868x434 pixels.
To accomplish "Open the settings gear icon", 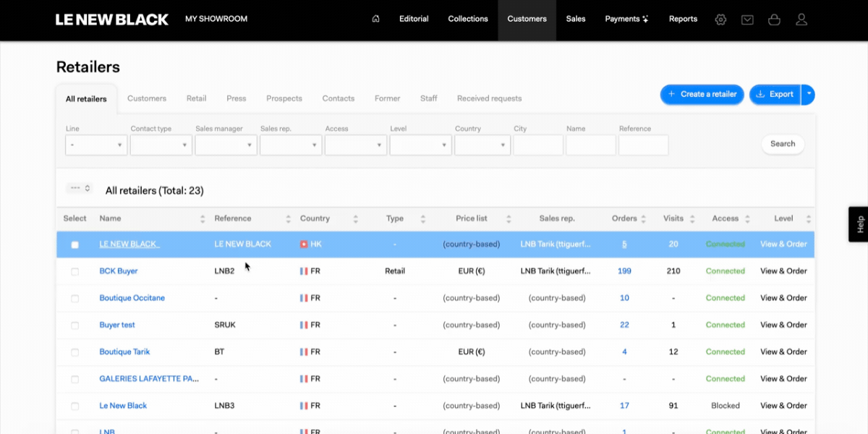I will [x=720, y=20].
